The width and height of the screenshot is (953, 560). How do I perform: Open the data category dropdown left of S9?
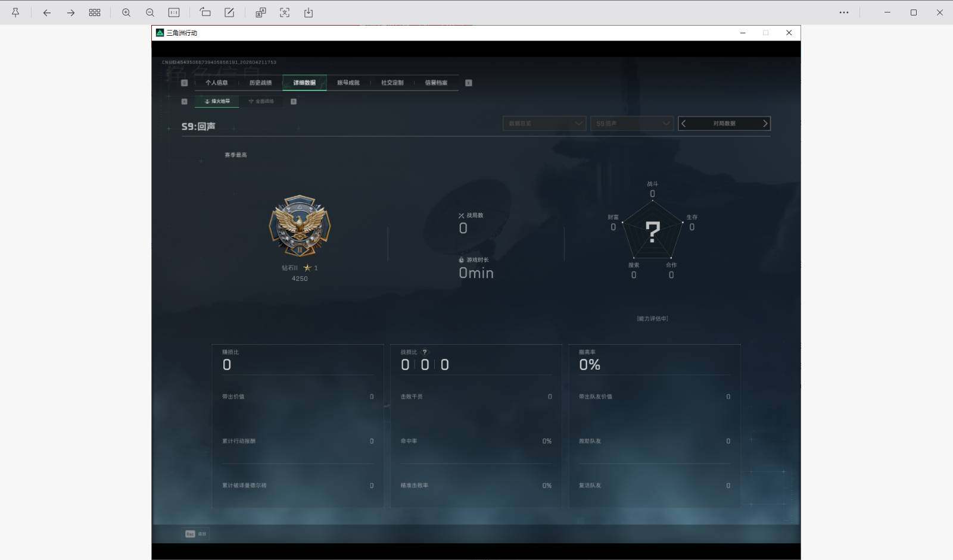pos(544,123)
